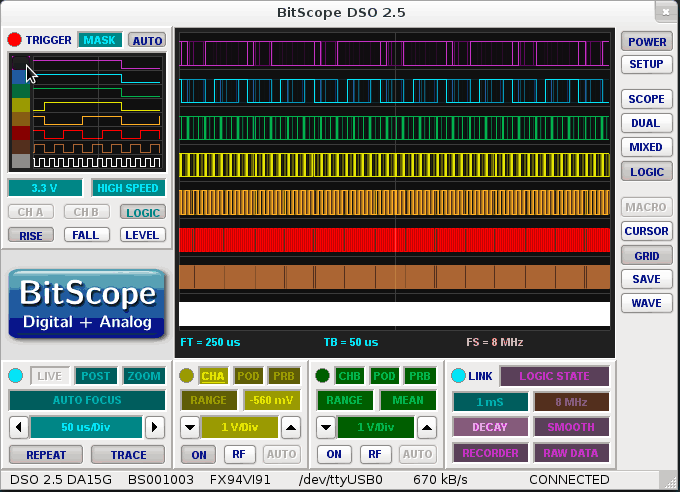This screenshot has height=492, width=680.
Task: Raise channel A volts per division
Action: (x=291, y=427)
